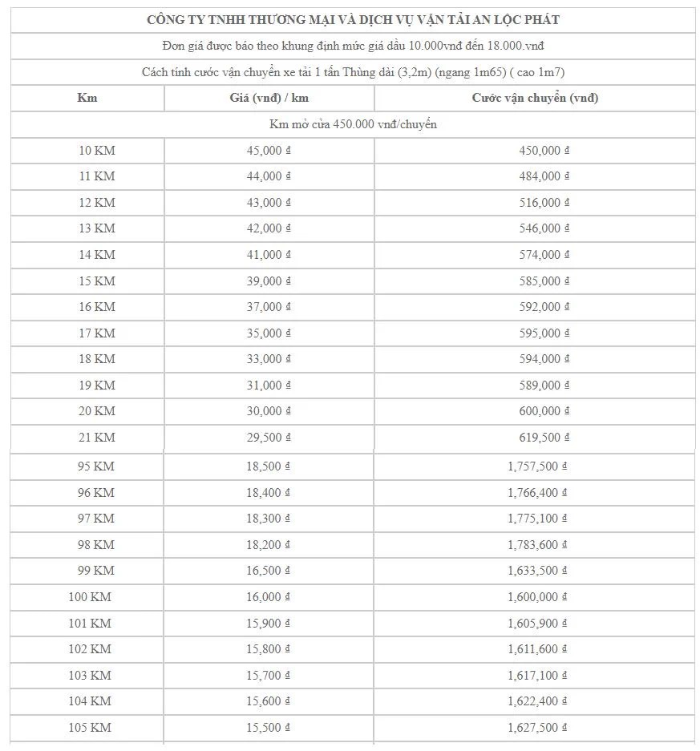Click the 29,500 đ price cell
700x751 pixels.
269,438
